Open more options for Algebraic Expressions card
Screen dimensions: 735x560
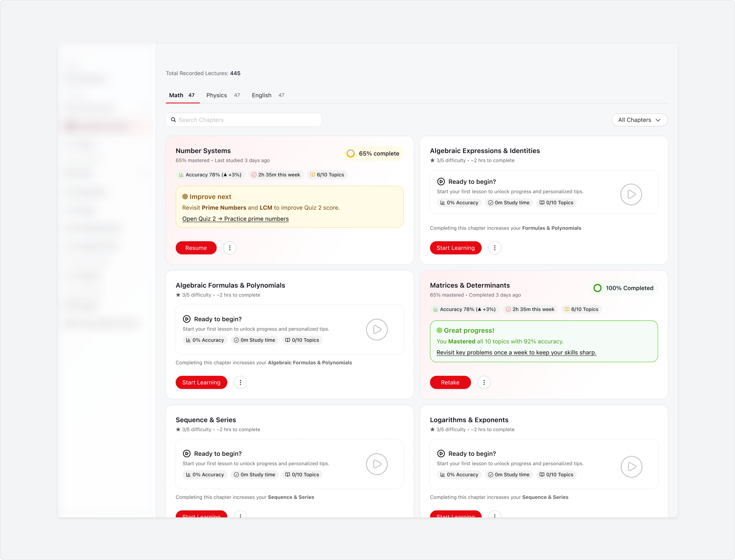pos(494,248)
